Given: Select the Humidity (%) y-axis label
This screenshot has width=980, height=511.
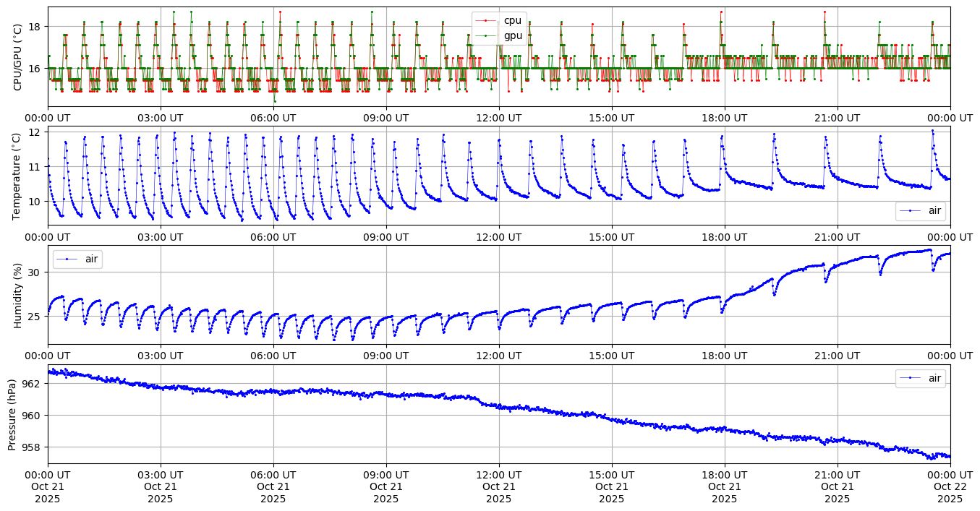Looking at the screenshot, I should pyautogui.click(x=18, y=295).
